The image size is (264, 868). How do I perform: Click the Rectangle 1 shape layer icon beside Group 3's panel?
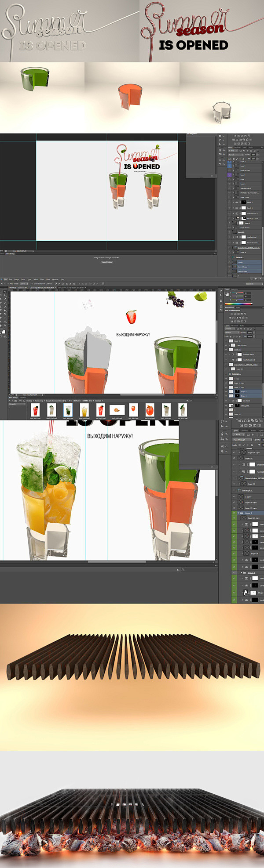(240, 490)
